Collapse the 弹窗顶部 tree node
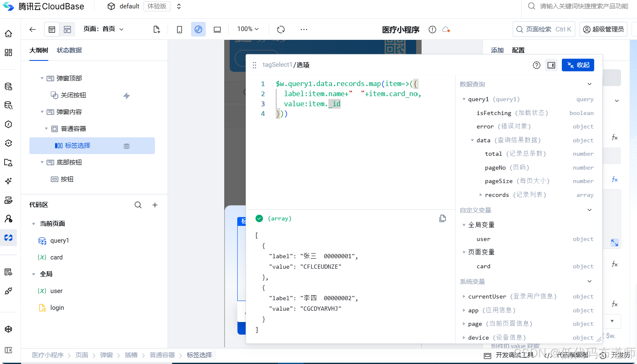The width and height of the screenshot is (637, 364). coord(42,78)
